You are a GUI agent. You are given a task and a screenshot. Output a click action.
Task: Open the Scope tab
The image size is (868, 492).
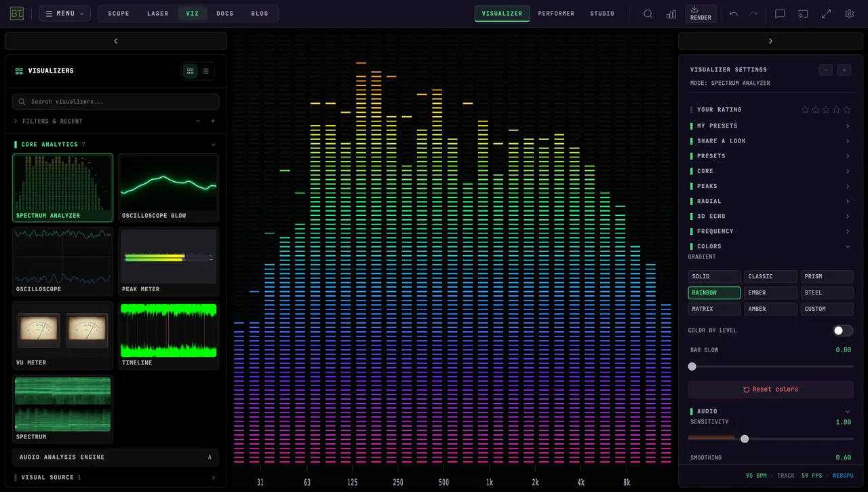(119, 14)
